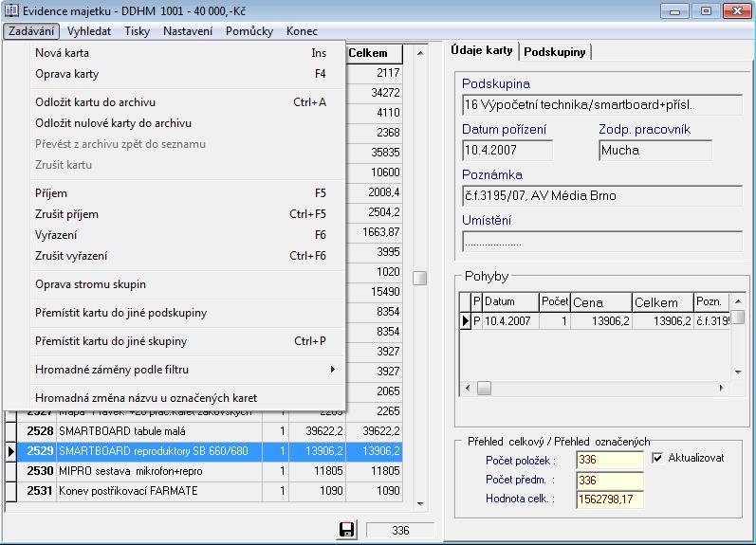Click Pohyby table scroll right arrow
This screenshot has width=756, height=545.
pyautogui.click(x=721, y=388)
